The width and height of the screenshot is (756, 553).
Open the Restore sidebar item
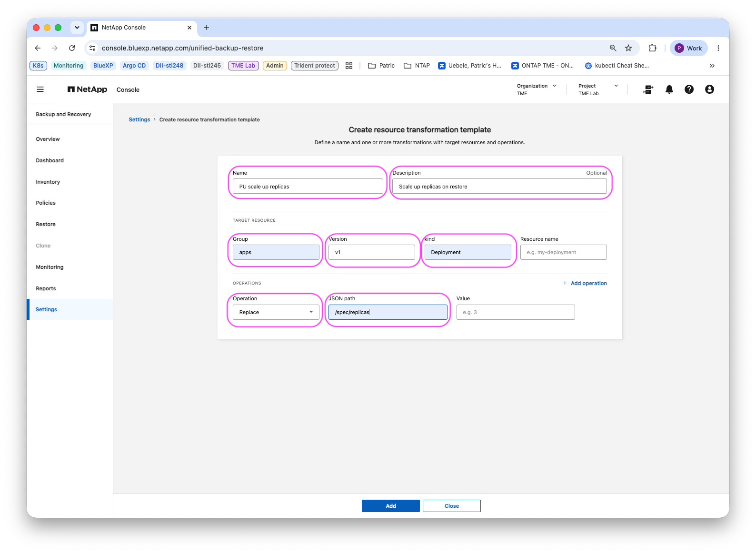[x=46, y=224]
